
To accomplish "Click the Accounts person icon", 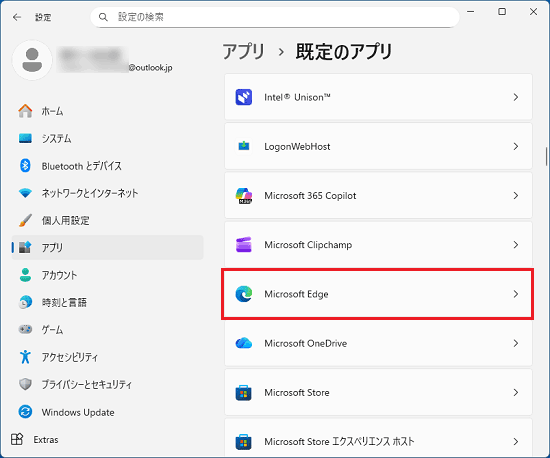I will click(25, 275).
